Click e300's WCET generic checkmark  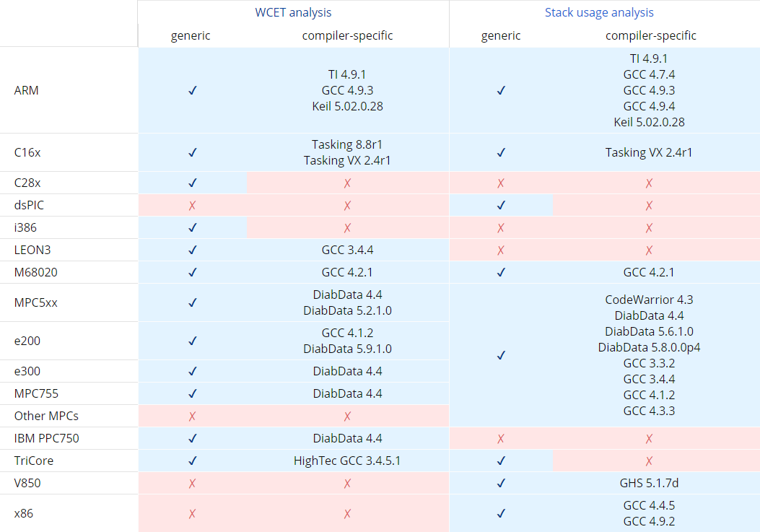coord(193,372)
